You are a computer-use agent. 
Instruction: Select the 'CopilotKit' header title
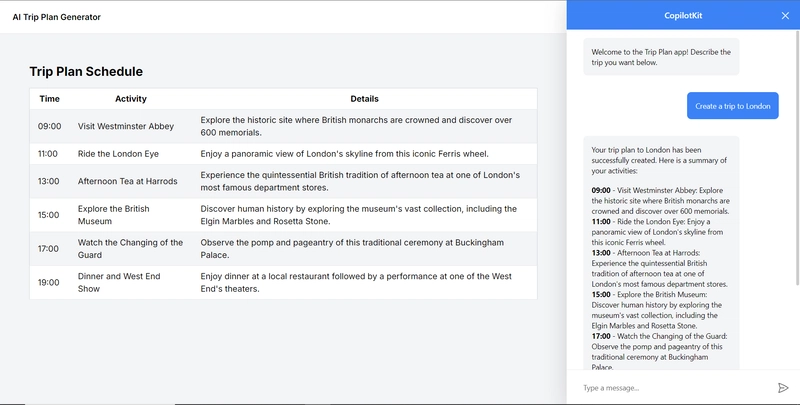pyautogui.click(x=683, y=16)
